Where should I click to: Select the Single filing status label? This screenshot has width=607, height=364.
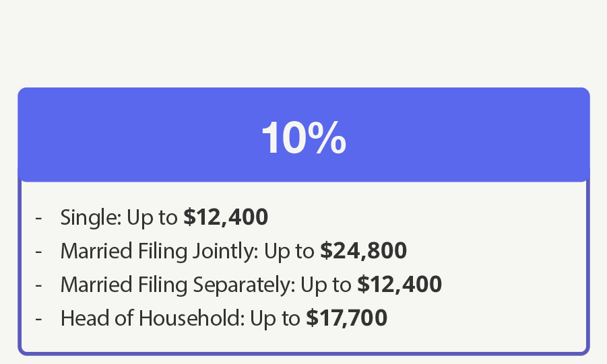tap(90, 217)
